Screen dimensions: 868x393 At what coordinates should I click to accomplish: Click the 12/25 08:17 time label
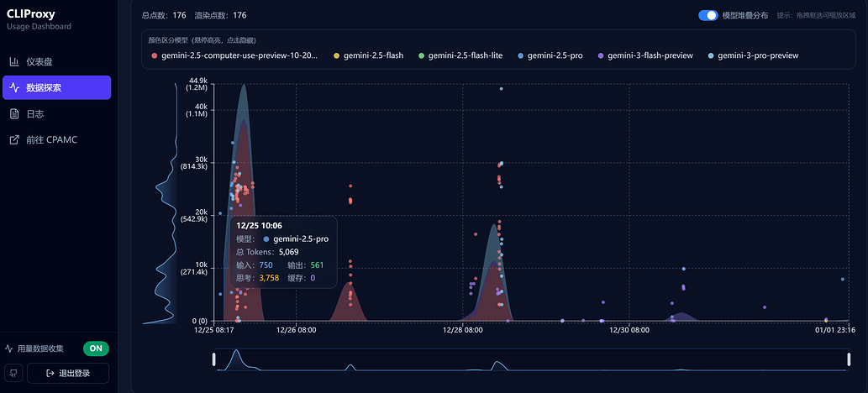(x=214, y=330)
